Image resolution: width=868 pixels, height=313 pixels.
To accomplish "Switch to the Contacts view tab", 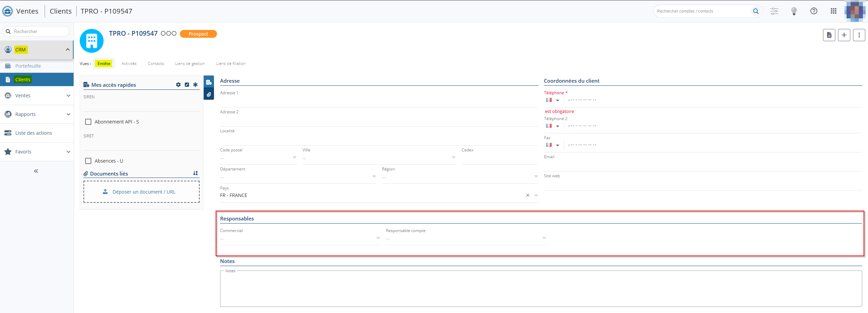I will click(156, 64).
